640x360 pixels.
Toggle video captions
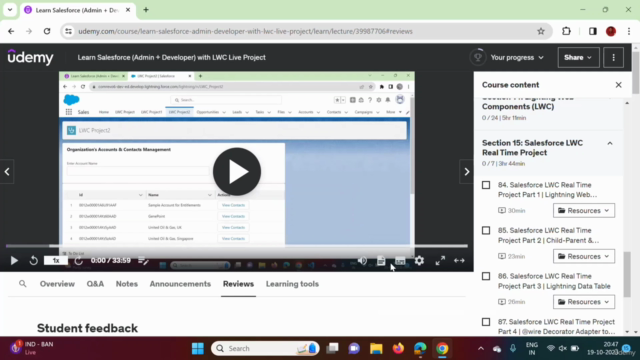click(400, 260)
